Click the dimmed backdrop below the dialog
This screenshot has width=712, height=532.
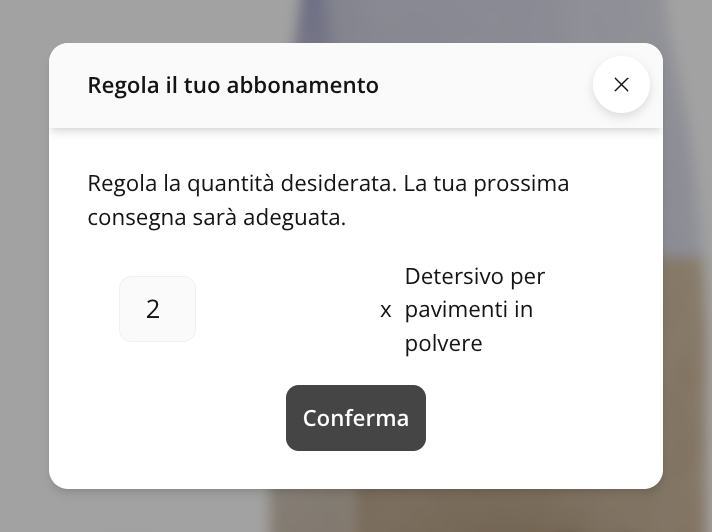[x=356, y=512]
